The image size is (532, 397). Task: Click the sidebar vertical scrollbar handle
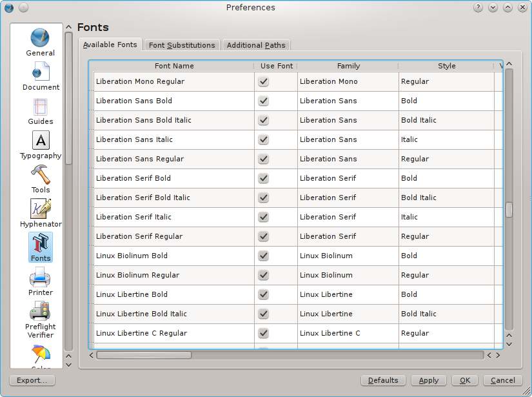click(x=68, y=99)
